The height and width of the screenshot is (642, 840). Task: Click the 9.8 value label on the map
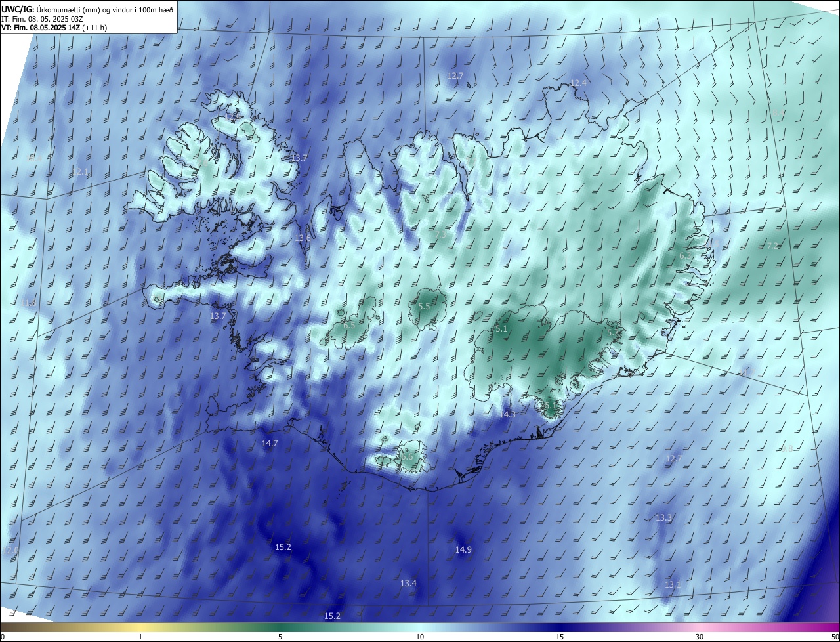tap(787, 448)
